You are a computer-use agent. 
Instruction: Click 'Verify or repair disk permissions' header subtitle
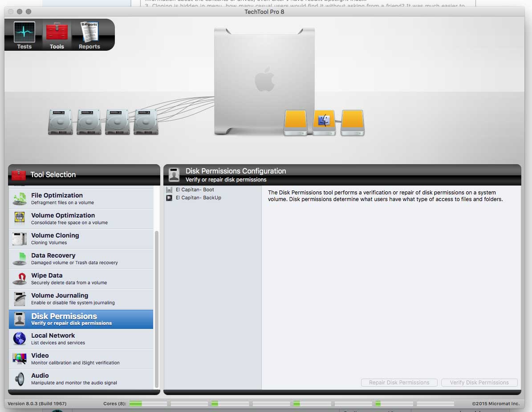click(x=226, y=180)
